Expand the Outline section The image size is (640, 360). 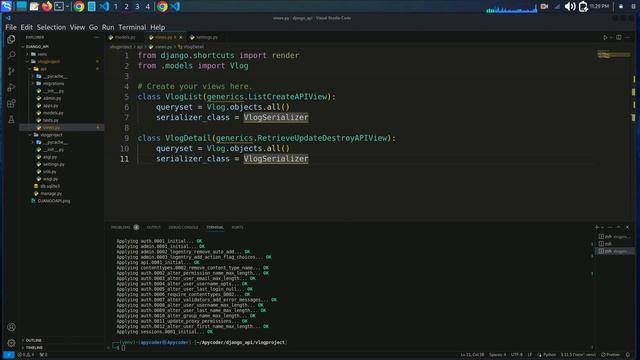(33, 340)
